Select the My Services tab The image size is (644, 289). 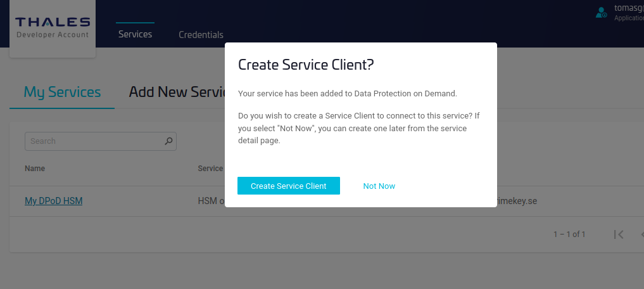62,92
